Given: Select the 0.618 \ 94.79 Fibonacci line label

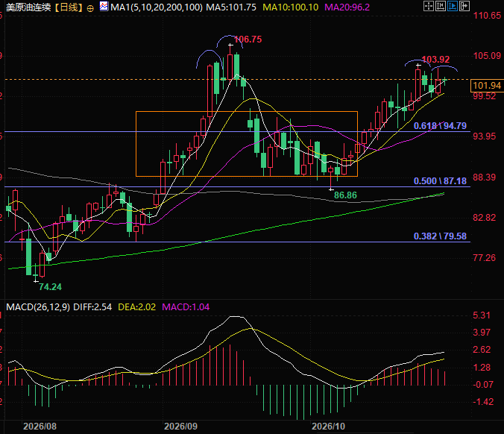Looking at the screenshot, I should coord(440,126).
